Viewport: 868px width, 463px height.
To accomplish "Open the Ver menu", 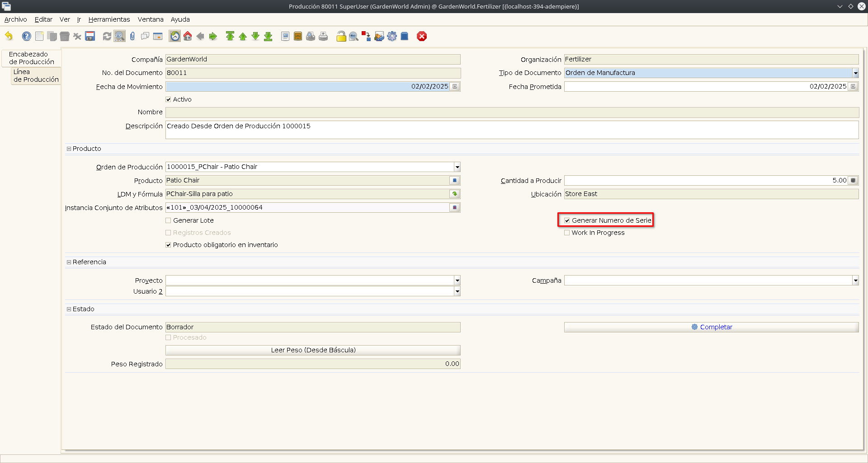I will 65,19.
